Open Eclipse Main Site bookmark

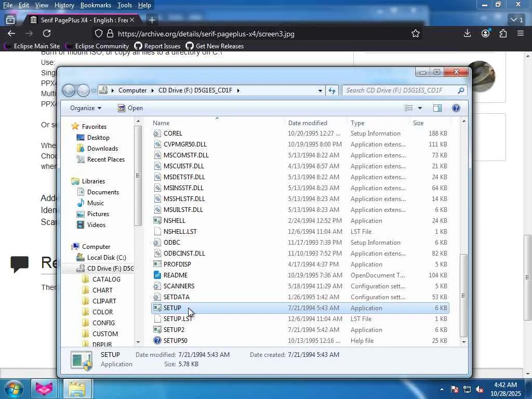pyautogui.click(x=32, y=46)
